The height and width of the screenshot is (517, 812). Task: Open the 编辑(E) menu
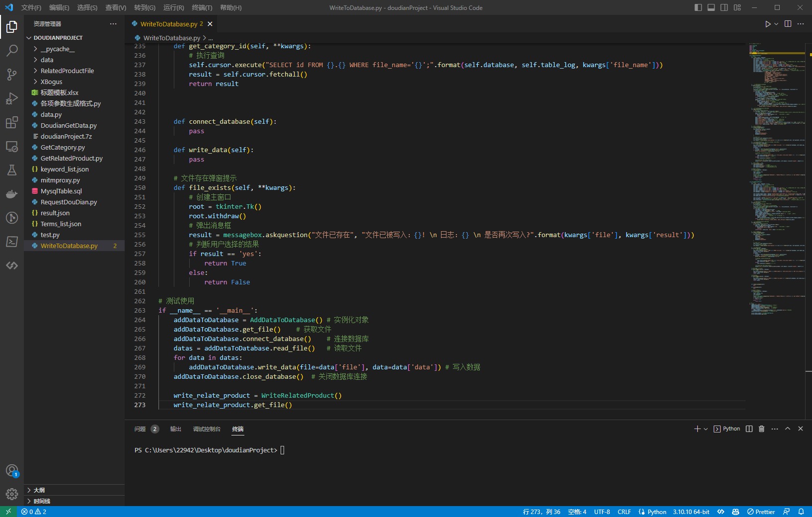click(x=59, y=7)
